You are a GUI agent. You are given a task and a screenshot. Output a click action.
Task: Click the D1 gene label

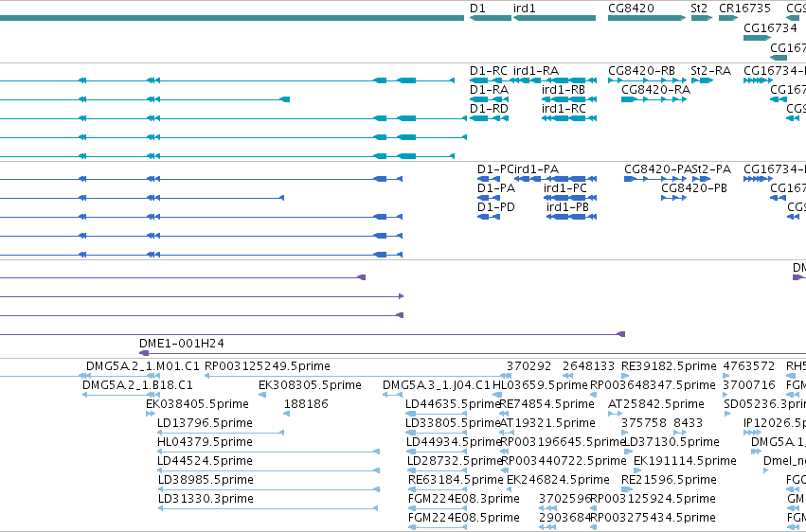click(477, 9)
